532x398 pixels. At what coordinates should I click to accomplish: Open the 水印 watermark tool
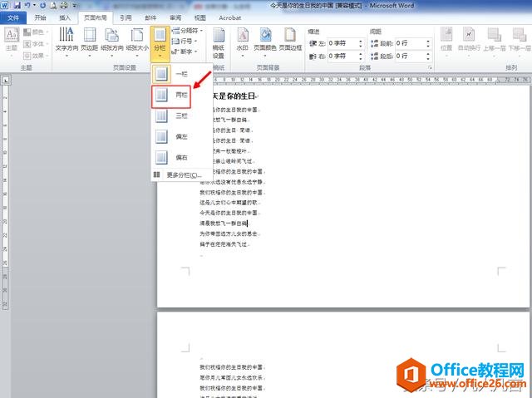pyautogui.click(x=242, y=40)
